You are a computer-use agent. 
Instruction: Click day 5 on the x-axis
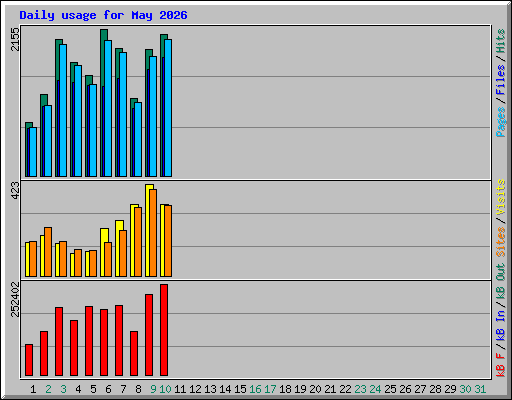pyautogui.click(x=93, y=389)
